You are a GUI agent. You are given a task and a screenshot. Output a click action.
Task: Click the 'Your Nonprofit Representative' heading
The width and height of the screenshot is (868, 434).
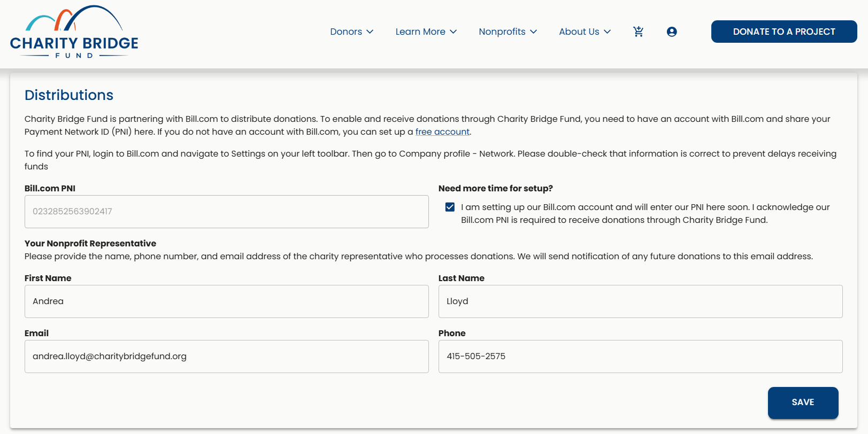[90, 243]
